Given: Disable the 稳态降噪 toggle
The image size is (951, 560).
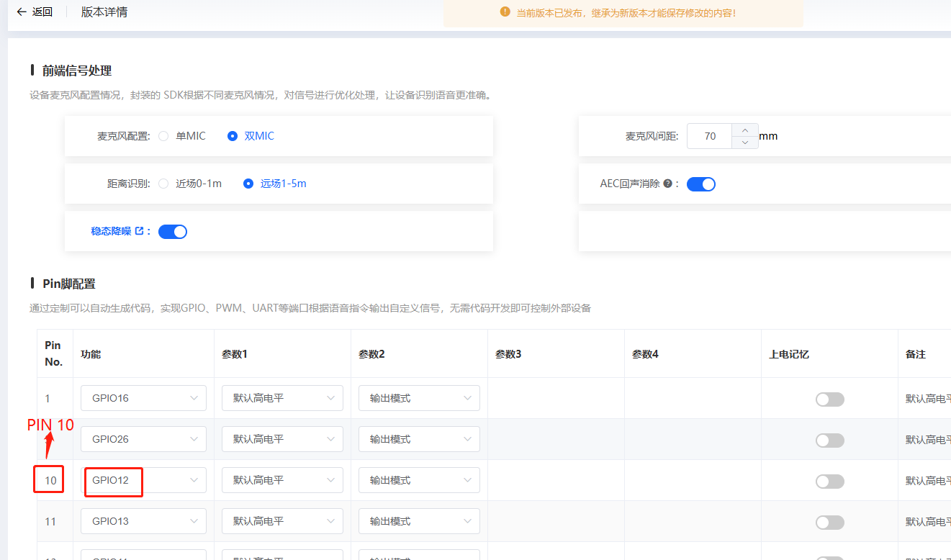Looking at the screenshot, I should point(172,231).
